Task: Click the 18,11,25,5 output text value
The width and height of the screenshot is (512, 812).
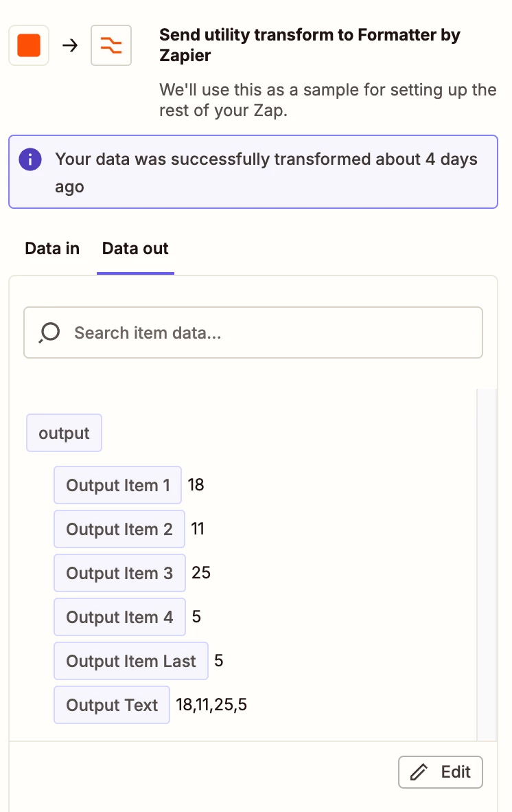Action: click(211, 705)
